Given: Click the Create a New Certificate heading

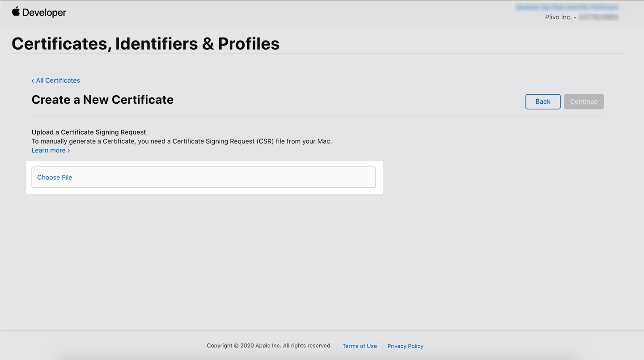Looking at the screenshot, I should coord(102,100).
